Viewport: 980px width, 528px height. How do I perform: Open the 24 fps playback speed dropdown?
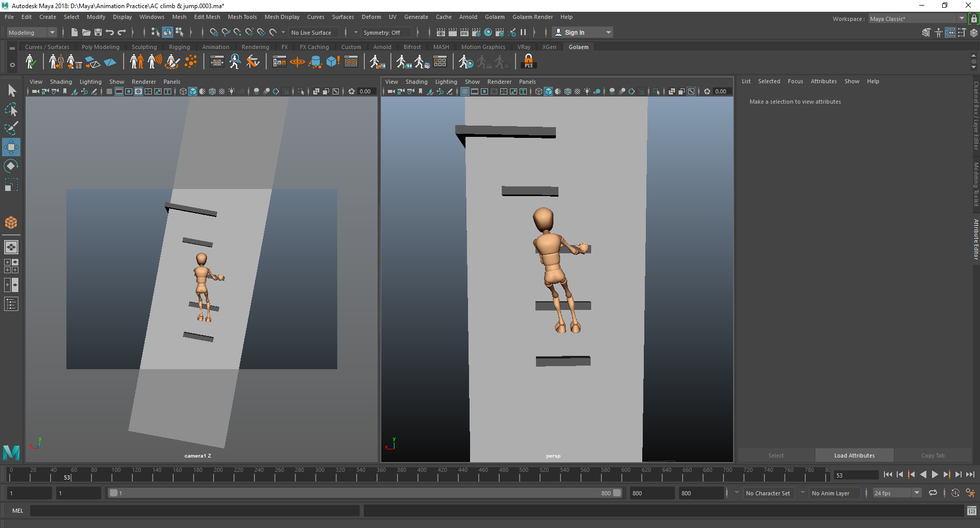917,493
